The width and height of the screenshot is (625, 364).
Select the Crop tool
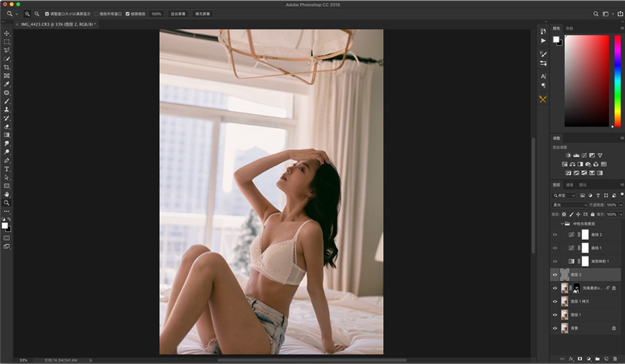(x=6, y=67)
